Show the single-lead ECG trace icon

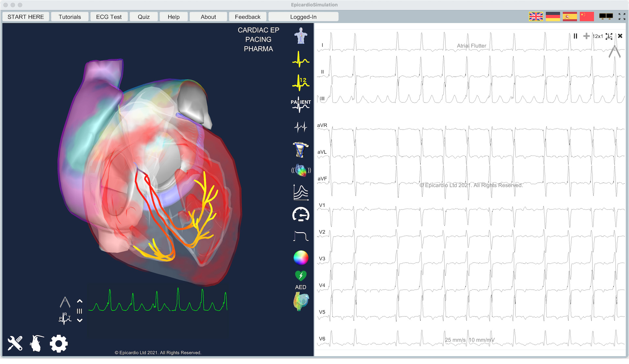300,60
